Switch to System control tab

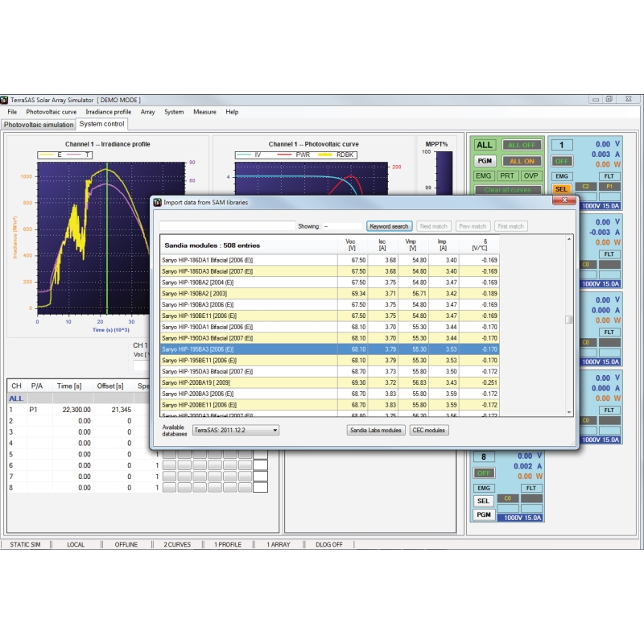(x=101, y=124)
